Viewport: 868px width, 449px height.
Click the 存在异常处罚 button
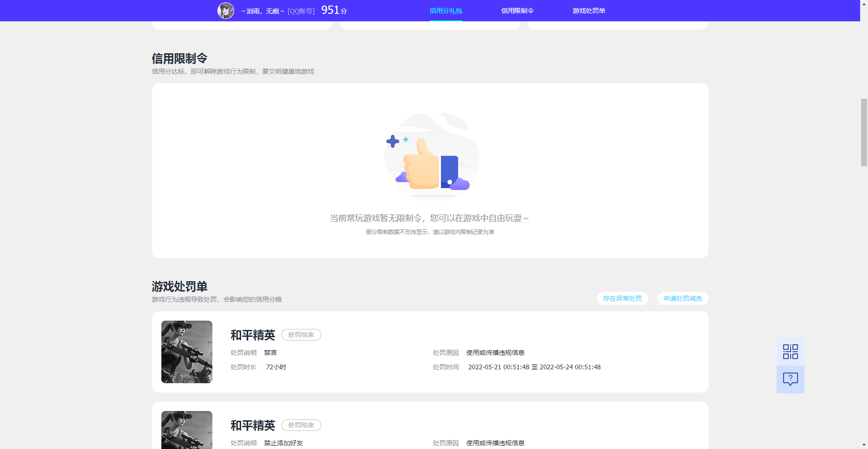coord(622,298)
